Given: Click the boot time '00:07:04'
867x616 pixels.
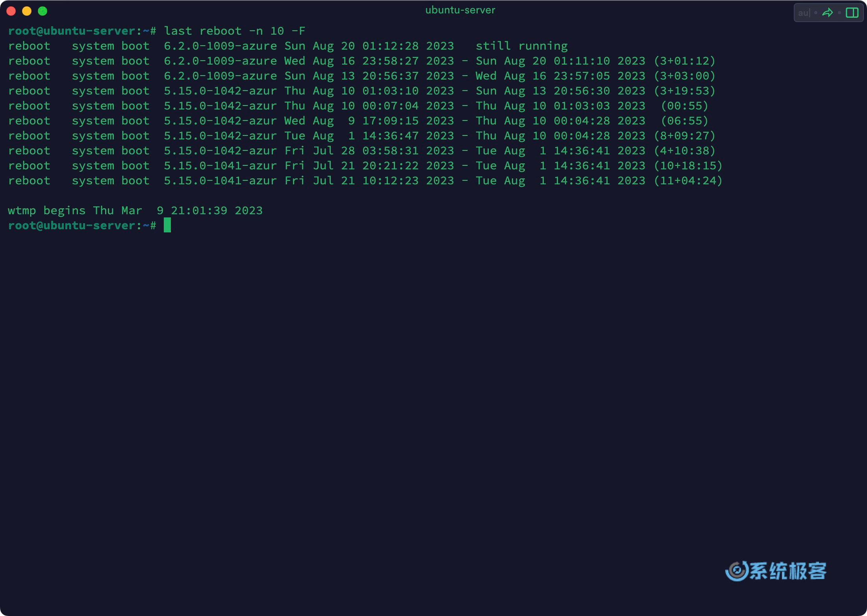Looking at the screenshot, I should [x=390, y=106].
